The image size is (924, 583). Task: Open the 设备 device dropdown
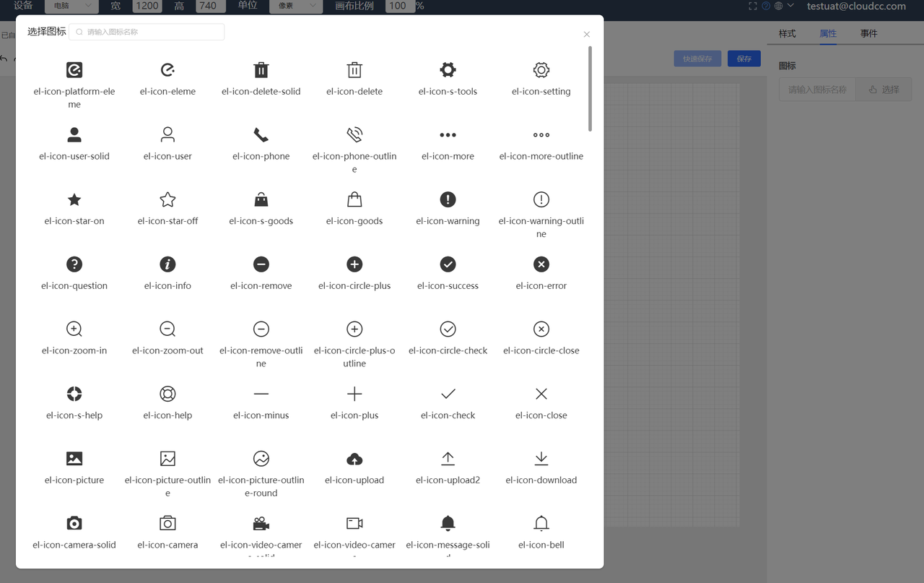pos(71,6)
